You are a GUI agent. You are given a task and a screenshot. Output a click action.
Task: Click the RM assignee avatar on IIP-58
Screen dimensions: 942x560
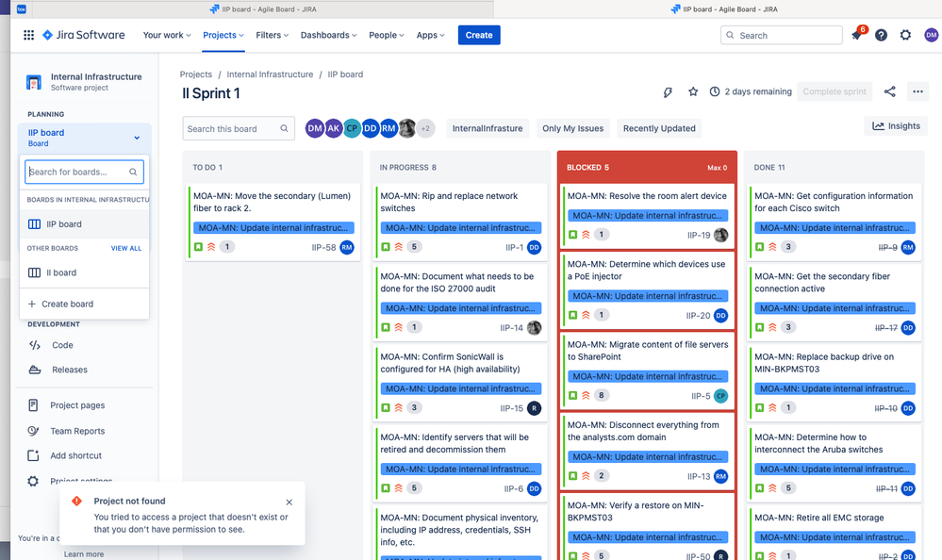[347, 247]
